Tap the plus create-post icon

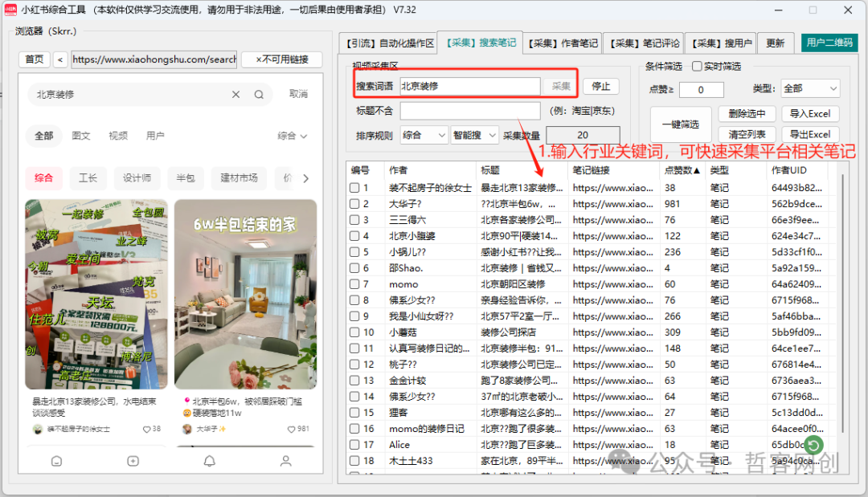coord(133,461)
